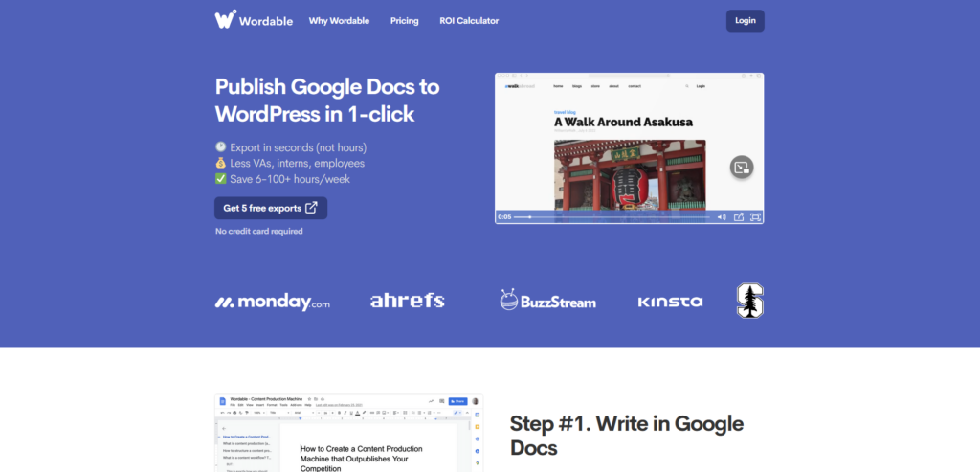This screenshot has height=472, width=980.
Task: Click the A Walk Around Asakusa video
Action: coord(630,148)
